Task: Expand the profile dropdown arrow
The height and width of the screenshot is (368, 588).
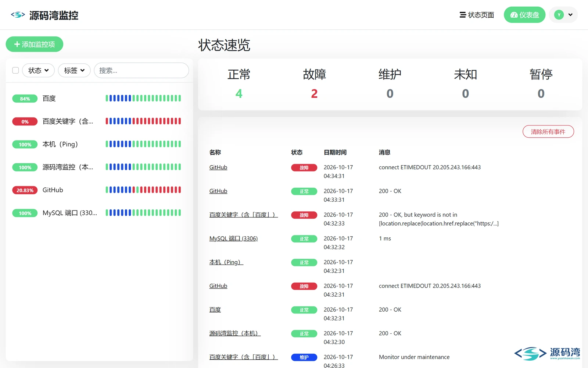Action: pyautogui.click(x=570, y=15)
